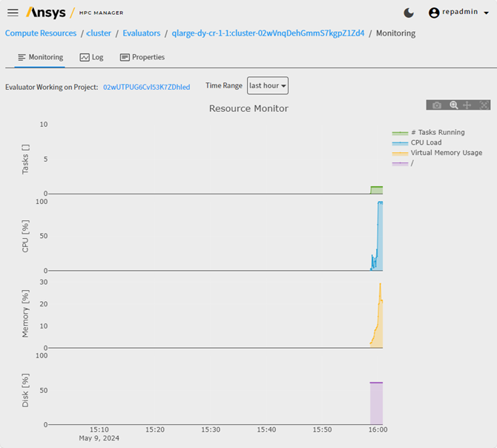The image size is (497, 448).
Task: Switch to the Log tab
Action: tap(91, 57)
